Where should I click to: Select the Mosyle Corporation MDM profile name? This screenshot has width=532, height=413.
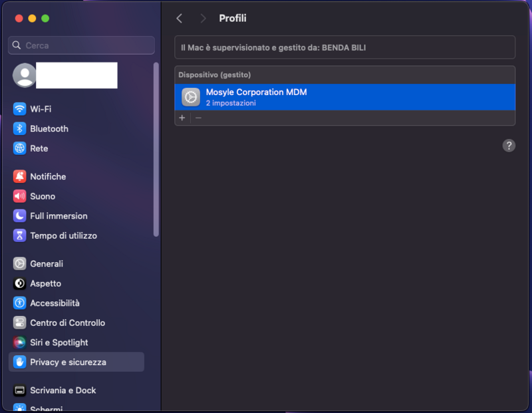(x=256, y=92)
